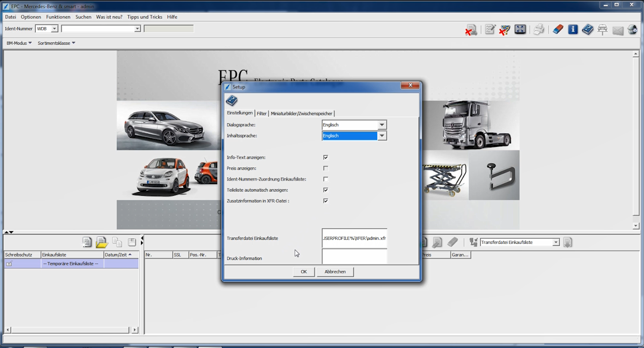Select the Temporäre Einkaufsliste row
Screen dimensions: 644x348
coord(71,264)
